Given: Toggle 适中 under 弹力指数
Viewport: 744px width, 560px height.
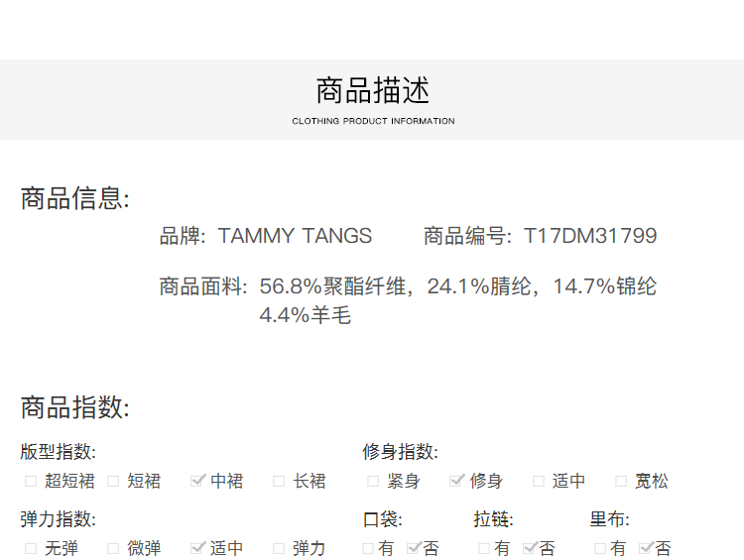Looking at the screenshot, I should [196, 548].
